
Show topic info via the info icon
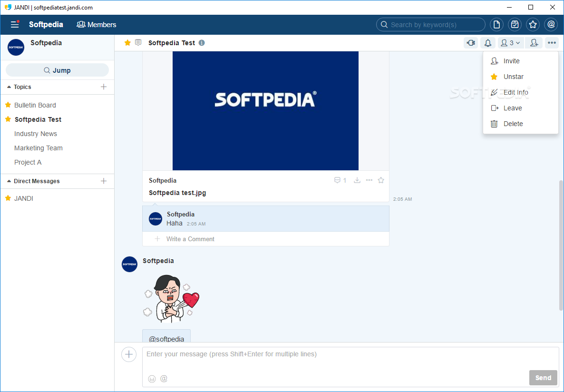pyautogui.click(x=202, y=43)
